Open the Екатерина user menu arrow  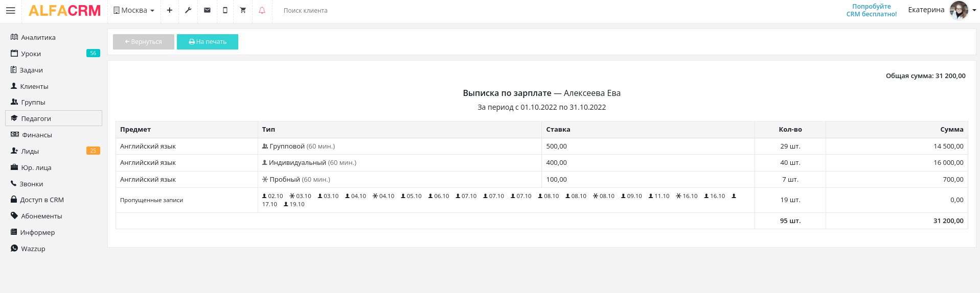pyautogui.click(x=974, y=10)
